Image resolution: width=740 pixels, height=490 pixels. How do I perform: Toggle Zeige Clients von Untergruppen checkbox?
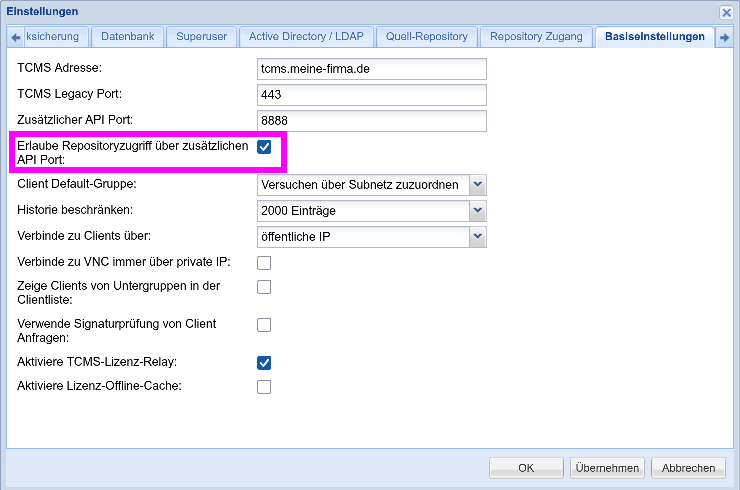click(x=264, y=287)
